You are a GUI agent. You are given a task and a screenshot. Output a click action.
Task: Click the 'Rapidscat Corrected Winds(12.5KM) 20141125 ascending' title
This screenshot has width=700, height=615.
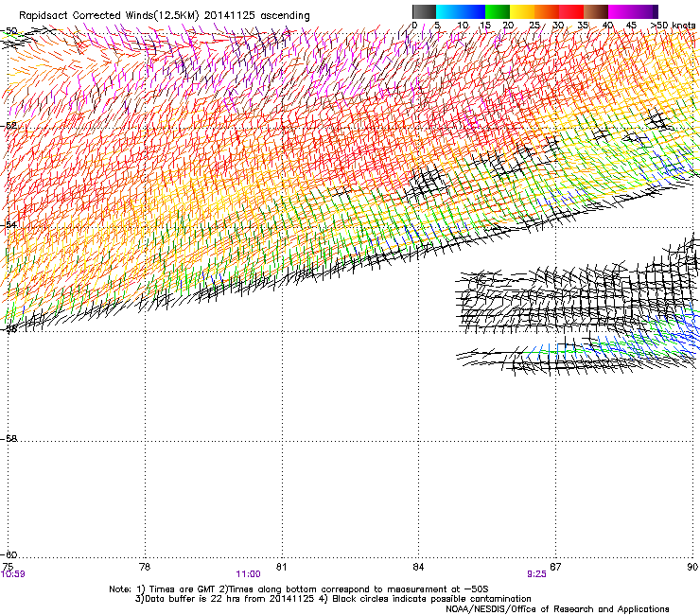pyautogui.click(x=165, y=16)
